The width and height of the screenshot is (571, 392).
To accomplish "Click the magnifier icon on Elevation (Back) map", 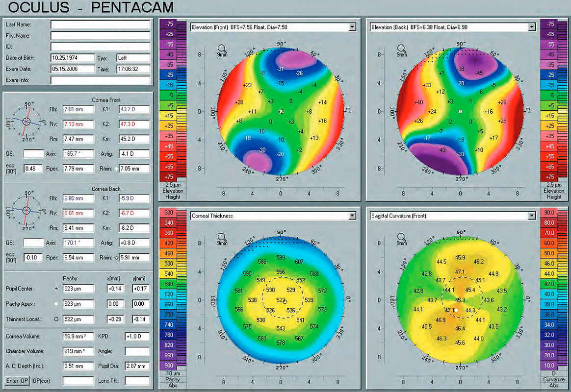I will click(402, 48).
